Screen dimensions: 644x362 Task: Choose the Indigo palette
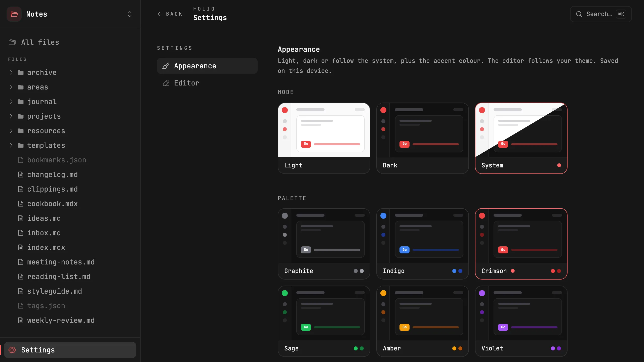422,244
